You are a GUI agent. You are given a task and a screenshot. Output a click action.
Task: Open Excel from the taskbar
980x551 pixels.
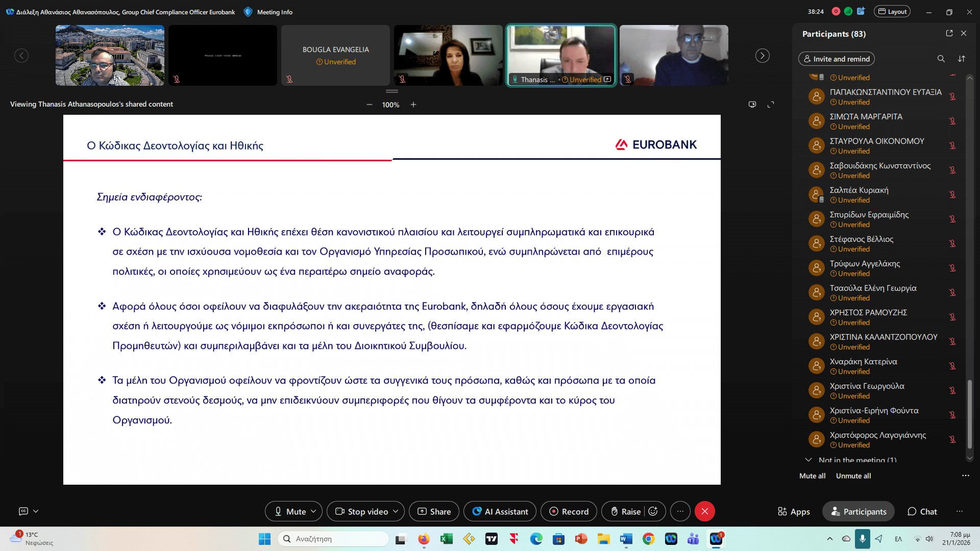pyautogui.click(x=447, y=539)
